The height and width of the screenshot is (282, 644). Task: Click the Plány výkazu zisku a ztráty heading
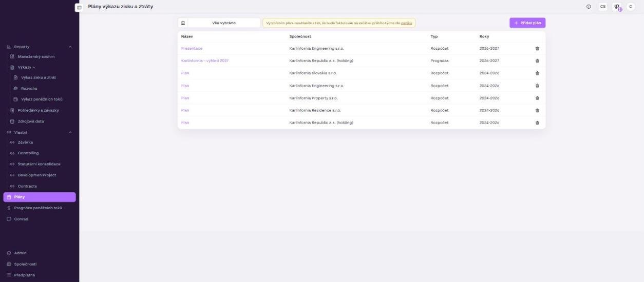coord(121,7)
